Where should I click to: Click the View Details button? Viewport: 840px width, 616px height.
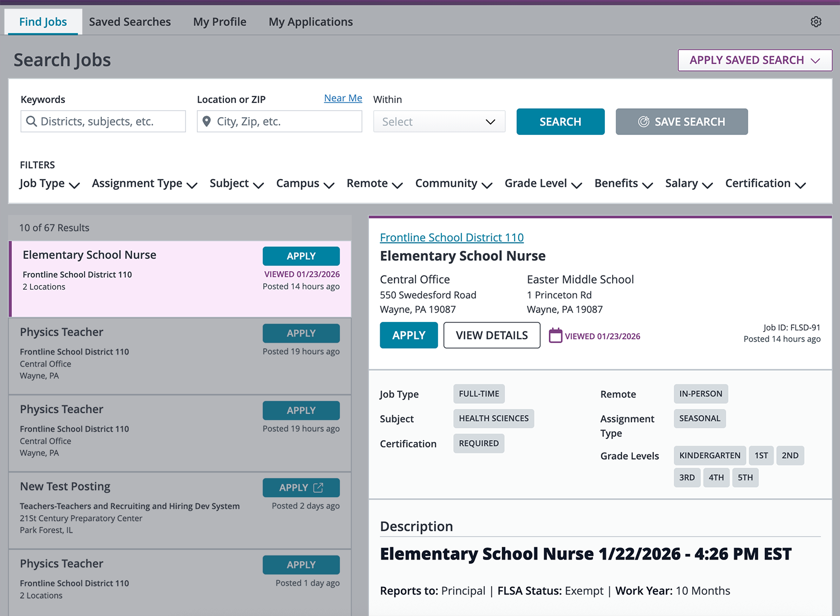tap(492, 335)
